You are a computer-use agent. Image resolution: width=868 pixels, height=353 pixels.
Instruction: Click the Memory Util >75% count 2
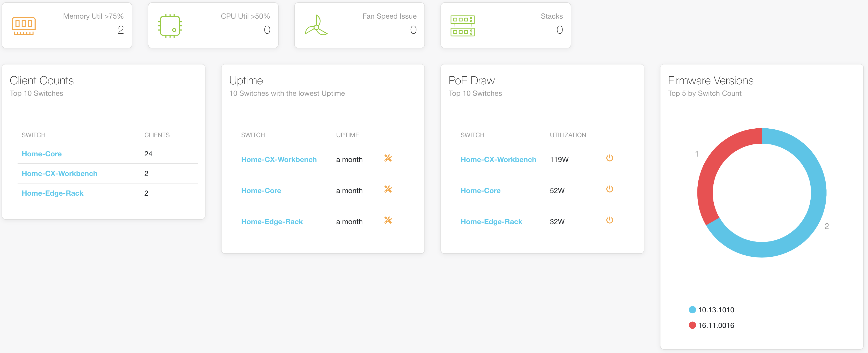click(121, 30)
